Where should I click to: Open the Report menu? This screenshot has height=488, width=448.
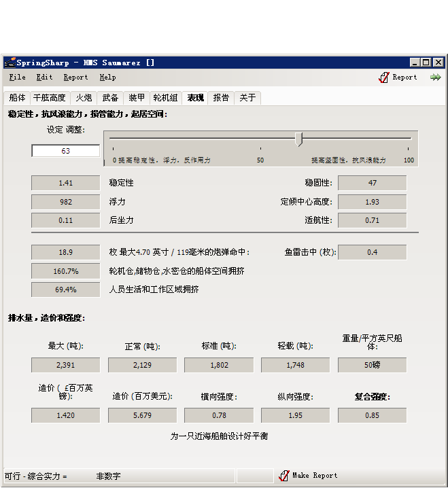(x=75, y=77)
